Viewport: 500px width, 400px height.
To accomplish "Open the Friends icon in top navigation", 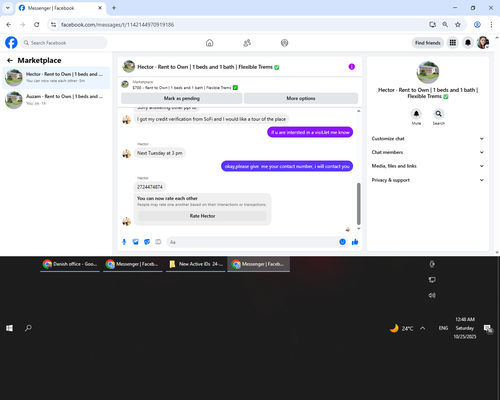I will pyautogui.click(x=247, y=43).
